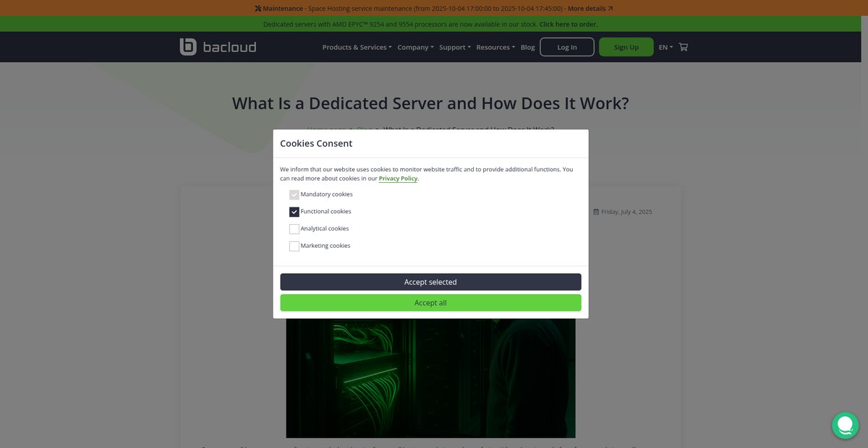
Task: Uncheck the Functional cookies checkbox
Action: [294, 212]
